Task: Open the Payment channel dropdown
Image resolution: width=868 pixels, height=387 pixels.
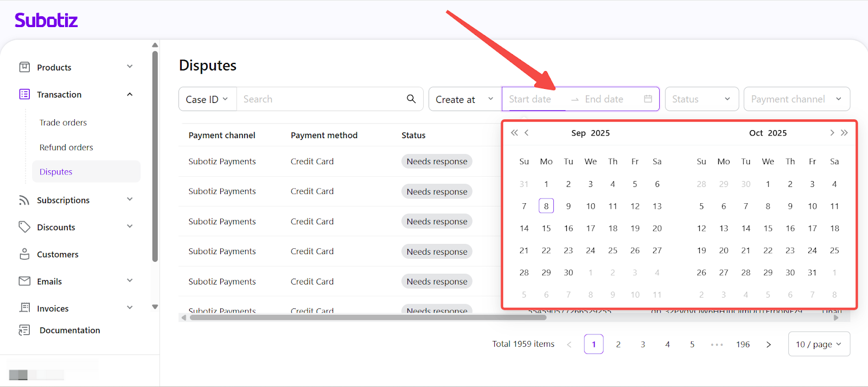Action: click(796, 99)
